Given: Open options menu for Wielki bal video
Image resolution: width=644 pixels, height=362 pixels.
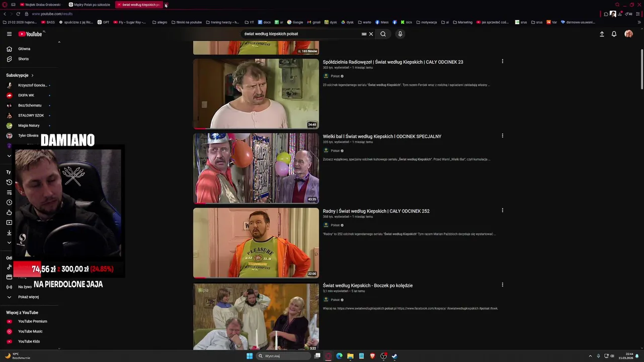Looking at the screenshot, I should click(502, 136).
